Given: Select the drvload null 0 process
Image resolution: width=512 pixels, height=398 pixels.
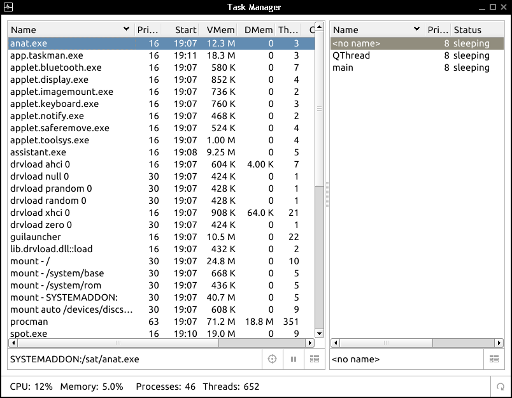Looking at the screenshot, I should (161, 176).
